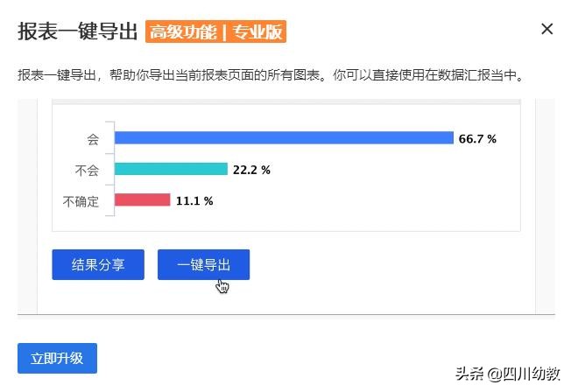Screen dimensions: 571x392
Task: Click the vertical axis line of the chart
Action: 114,169
